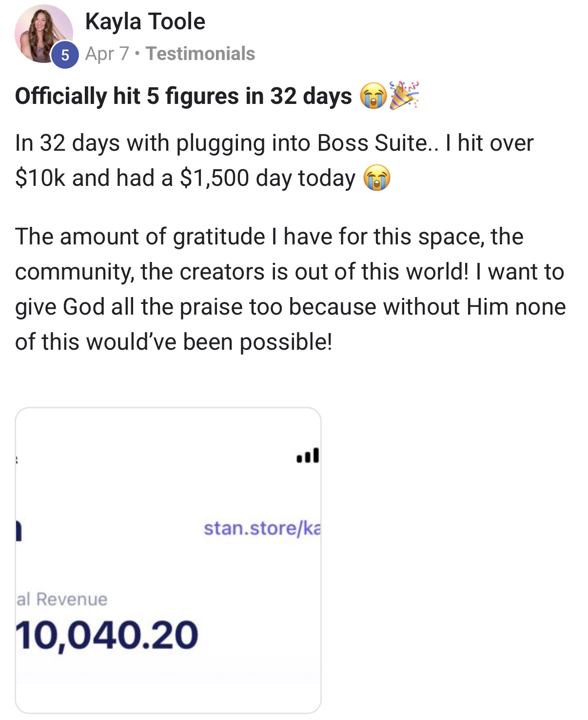This screenshot has width=588, height=720.
Task: Click the stan.store/ka link in the image
Action: [262, 528]
